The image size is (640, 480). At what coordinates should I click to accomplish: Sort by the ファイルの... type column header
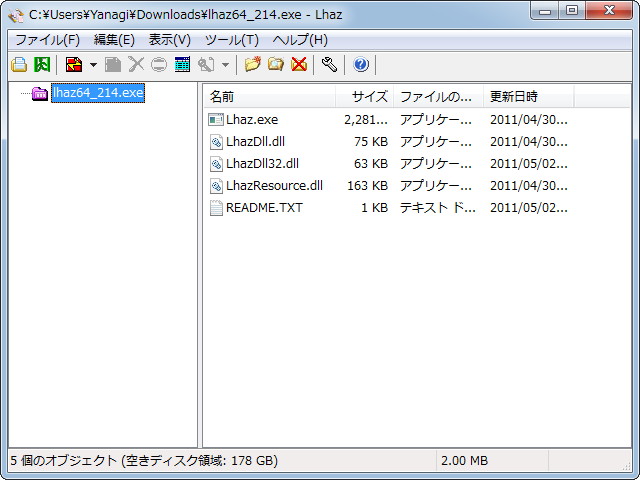439,97
